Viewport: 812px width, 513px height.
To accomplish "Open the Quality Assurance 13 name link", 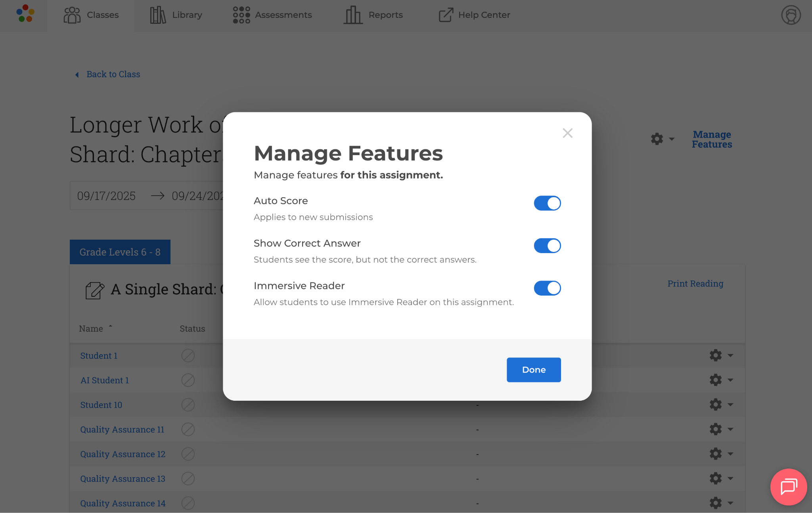I will (123, 478).
